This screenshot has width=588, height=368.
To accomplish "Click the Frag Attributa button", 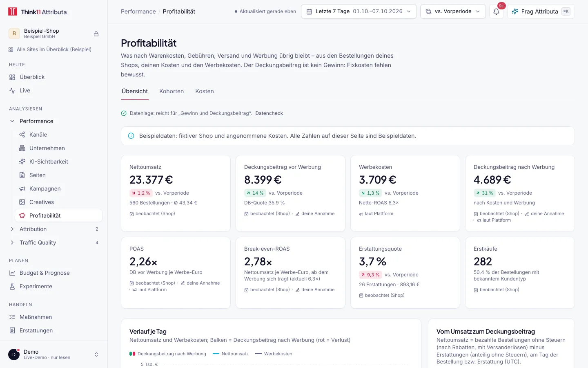I will pyautogui.click(x=541, y=11).
